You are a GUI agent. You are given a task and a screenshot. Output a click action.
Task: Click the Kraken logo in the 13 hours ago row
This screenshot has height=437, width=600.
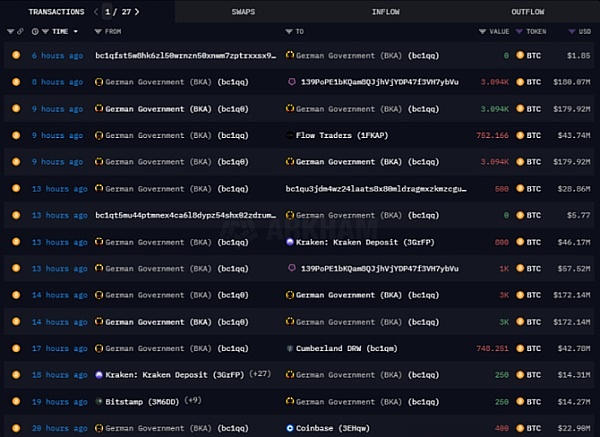coord(290,241)
